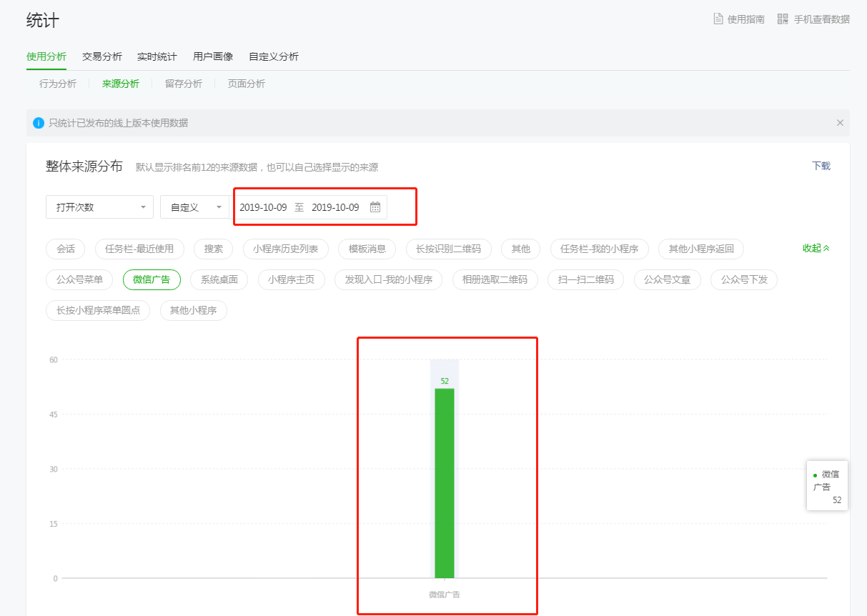
Task: Toggle the 系统桌面 source tag
Action: [x=219, y=279]
